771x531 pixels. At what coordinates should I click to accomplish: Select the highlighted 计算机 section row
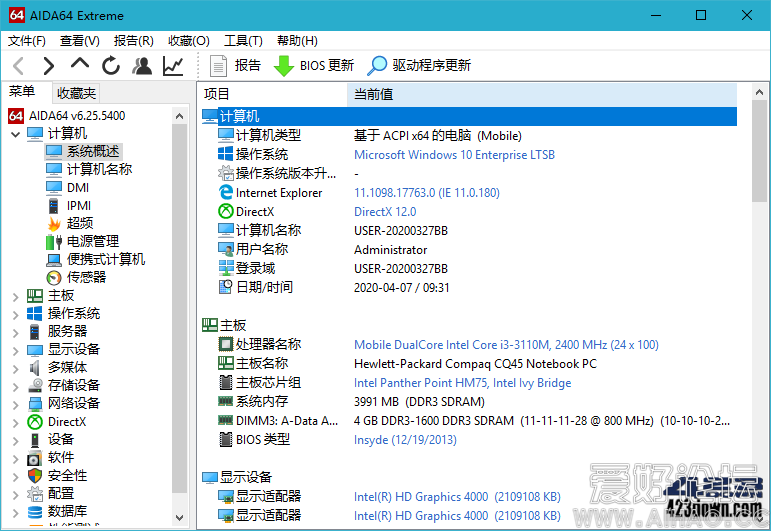[469, 117]
